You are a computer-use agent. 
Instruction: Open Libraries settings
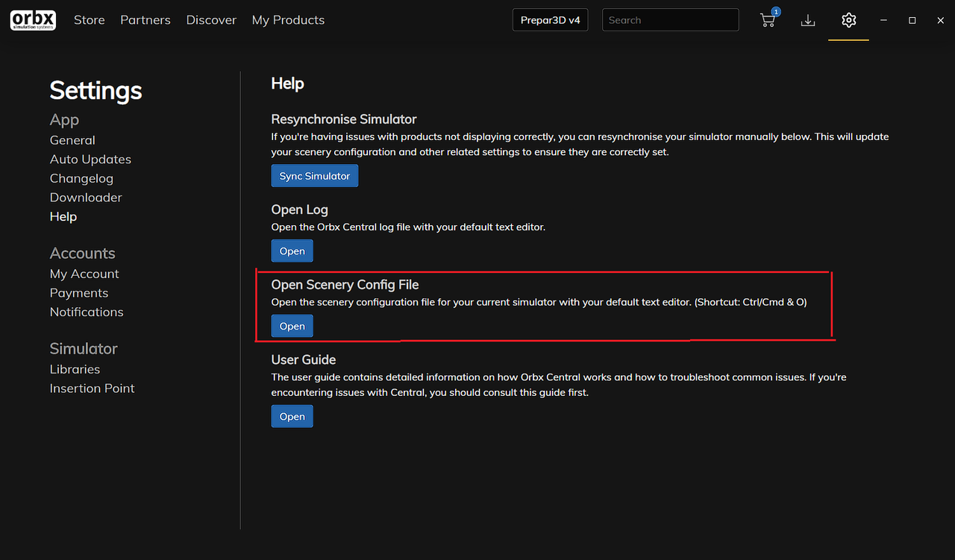pyautogui.click(x=75, y=369)
